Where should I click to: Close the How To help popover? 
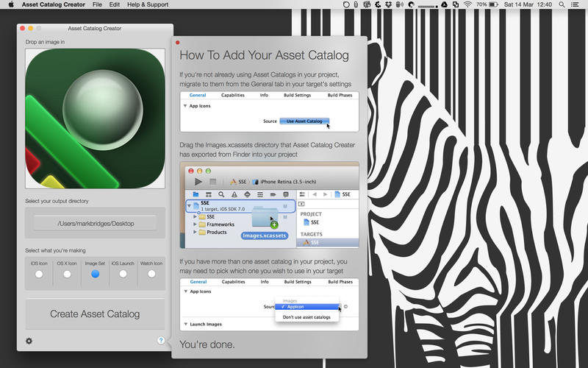pyautogui.click(x=177, y=43)
